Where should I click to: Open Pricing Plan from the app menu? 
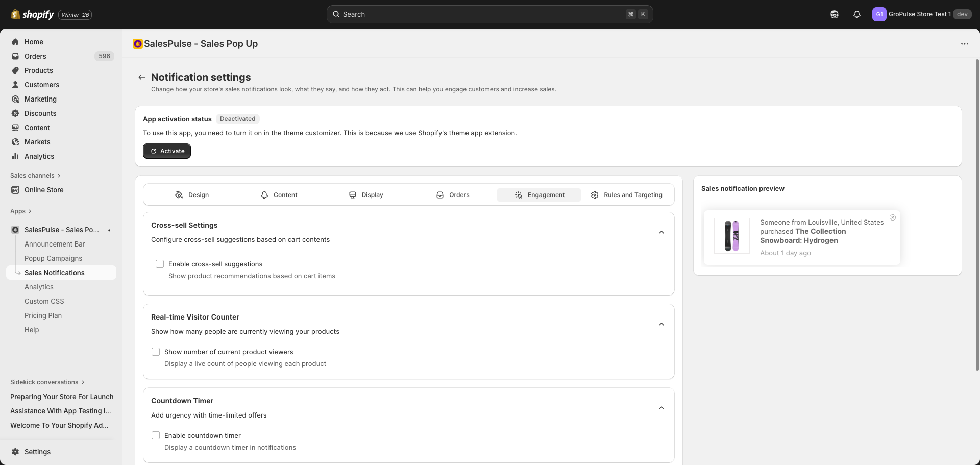point(43,315)
